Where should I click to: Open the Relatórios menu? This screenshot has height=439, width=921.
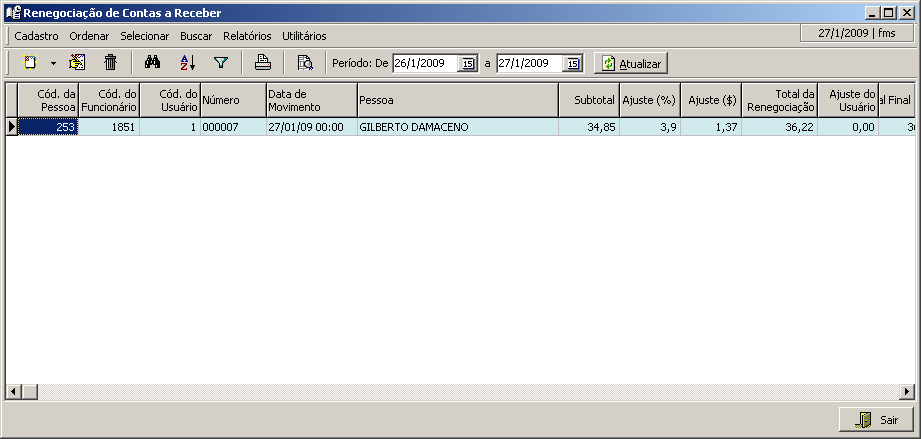click(x=247, y=35)
